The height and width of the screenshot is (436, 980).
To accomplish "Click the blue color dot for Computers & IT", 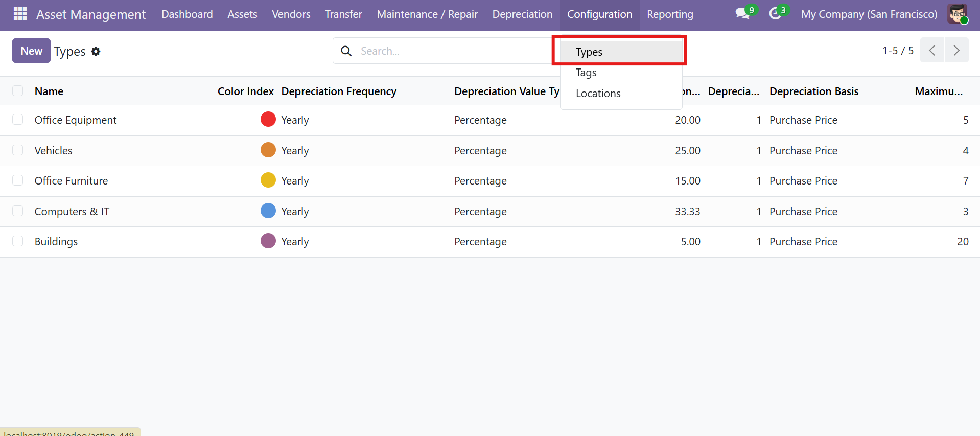I will click(268, 211).
